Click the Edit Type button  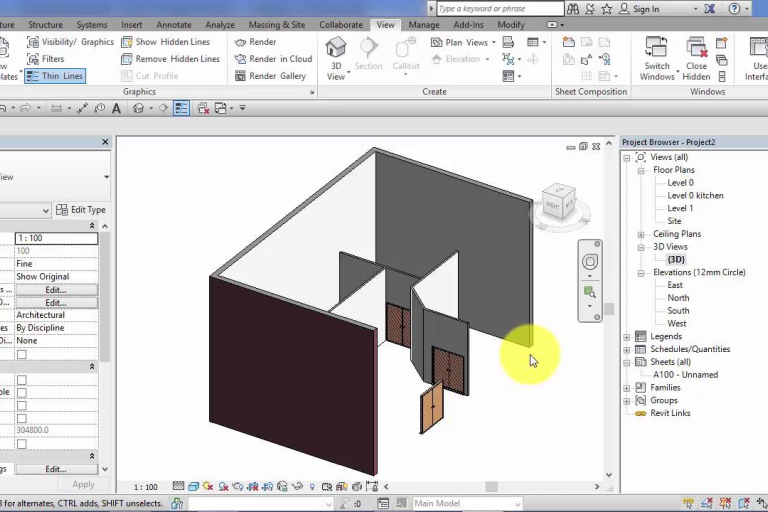(80, 210)
